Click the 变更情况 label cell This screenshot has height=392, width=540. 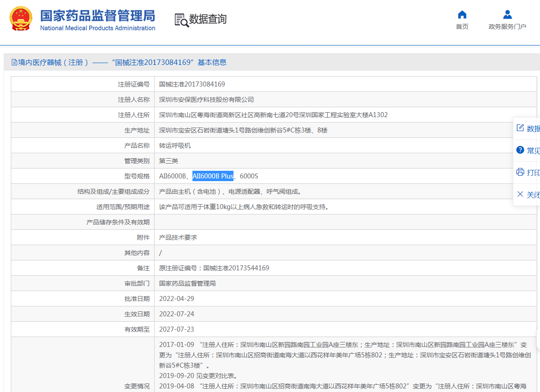(82, 365)
